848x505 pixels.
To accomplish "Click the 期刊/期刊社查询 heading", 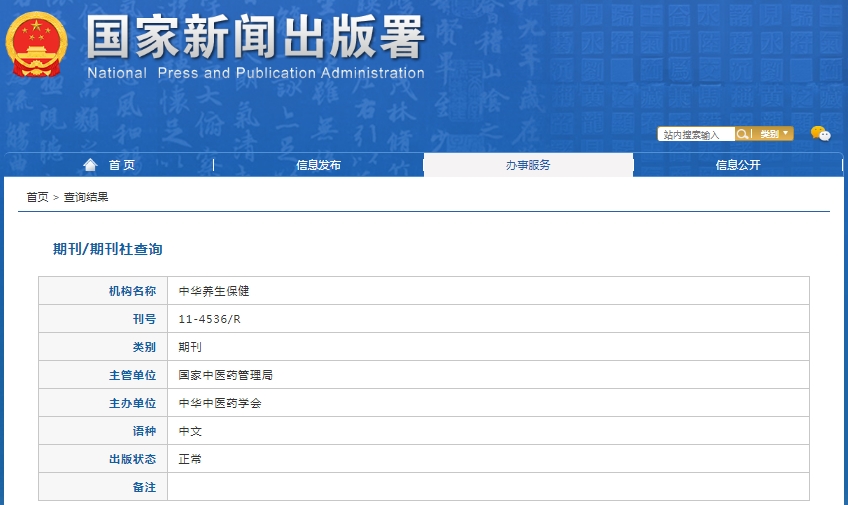I will pyautogui.click(x=107, y=249).
